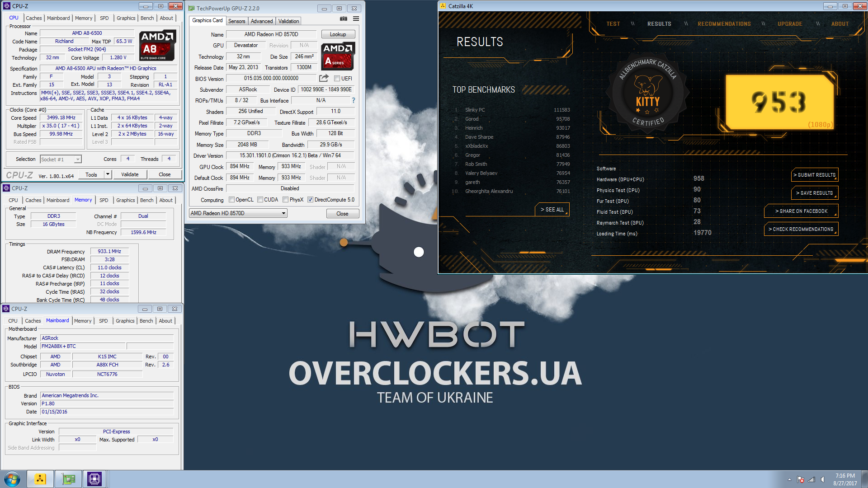Viewport: 868px width, 488px height.
Task: Click the AMD A8 processor logo in CPU-Z
Action: 157,46
